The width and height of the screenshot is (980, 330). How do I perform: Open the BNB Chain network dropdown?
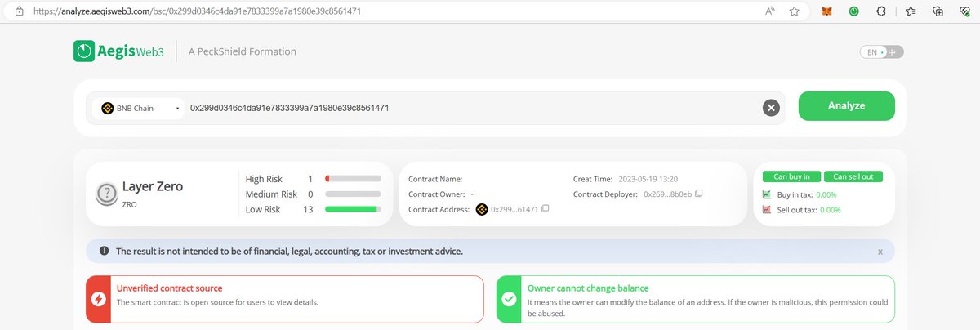140,108
